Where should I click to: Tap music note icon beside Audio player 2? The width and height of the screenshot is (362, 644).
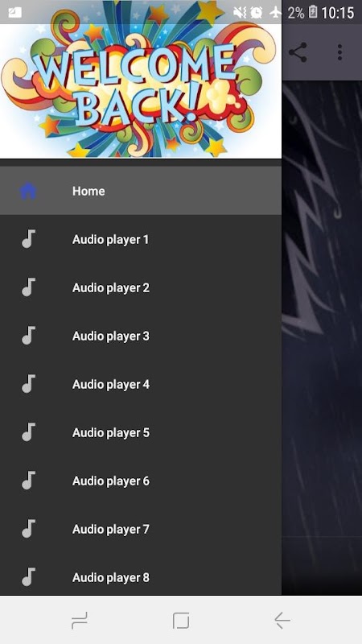pyautogui.click(x=28, y=287)
